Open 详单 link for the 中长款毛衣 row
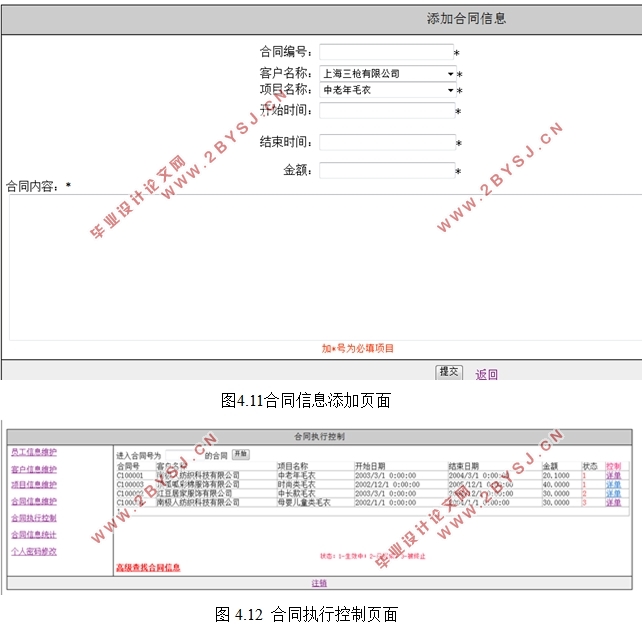 (x=613, y=494)
